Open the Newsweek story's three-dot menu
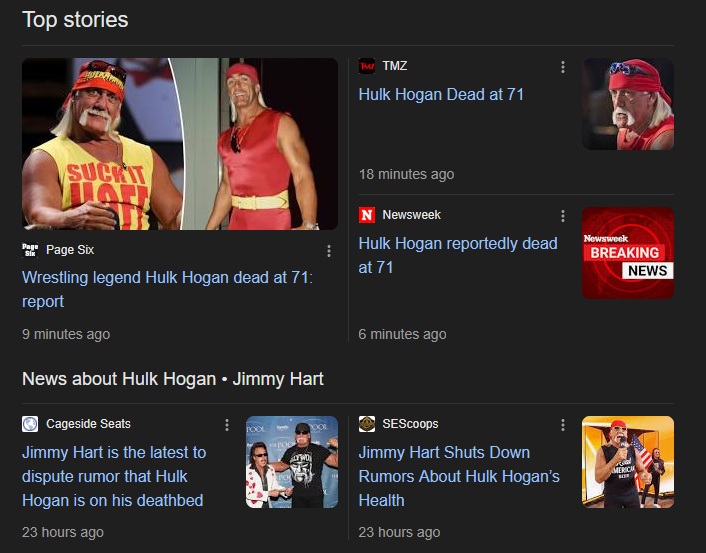 pyautogui.click(x=563, y=216)
